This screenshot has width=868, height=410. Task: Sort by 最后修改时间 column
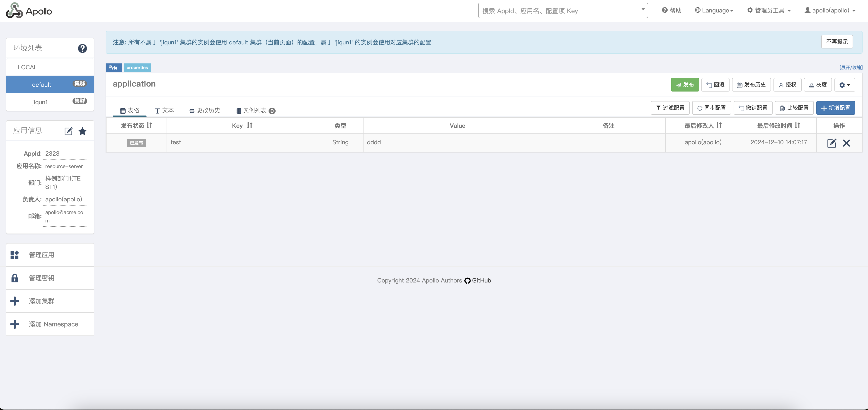797,125
